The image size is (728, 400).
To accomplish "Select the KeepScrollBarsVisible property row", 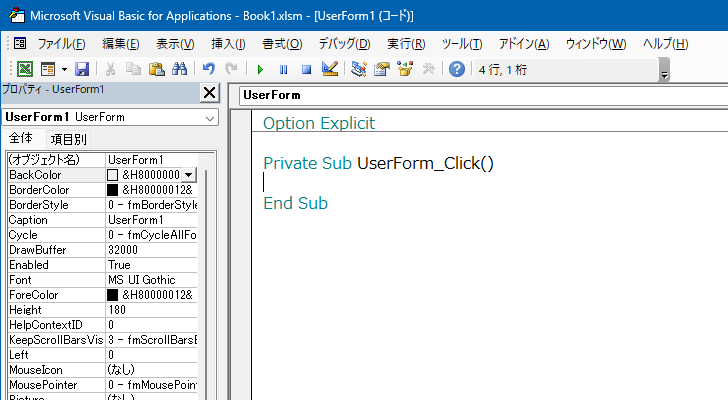I will tap(103, 340).
